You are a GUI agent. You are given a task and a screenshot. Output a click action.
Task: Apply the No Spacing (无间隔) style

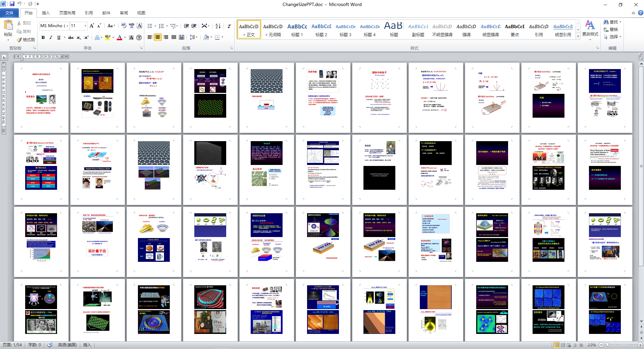[273, 30]
